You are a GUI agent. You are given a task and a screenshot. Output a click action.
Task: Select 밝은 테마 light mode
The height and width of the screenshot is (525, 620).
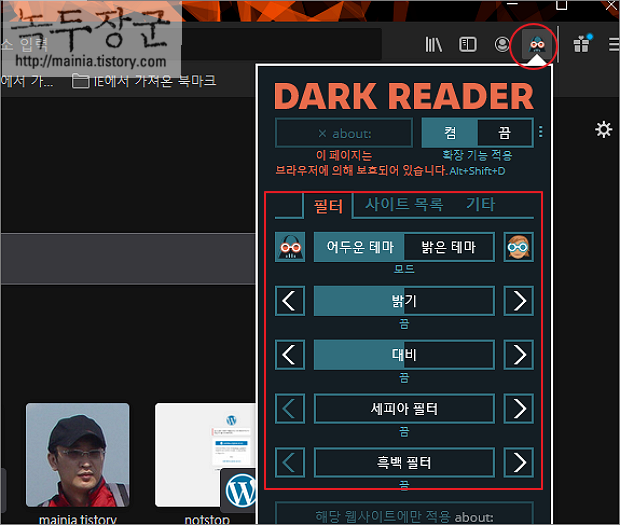[x=449, y=247]
